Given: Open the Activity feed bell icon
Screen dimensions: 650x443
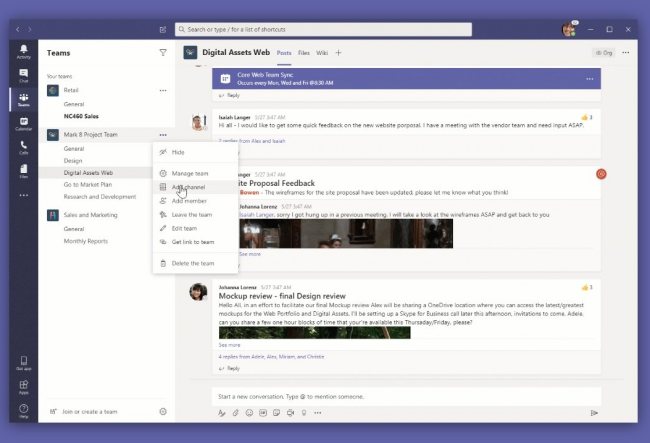Looking at the screenshot, I should [24, 51].
